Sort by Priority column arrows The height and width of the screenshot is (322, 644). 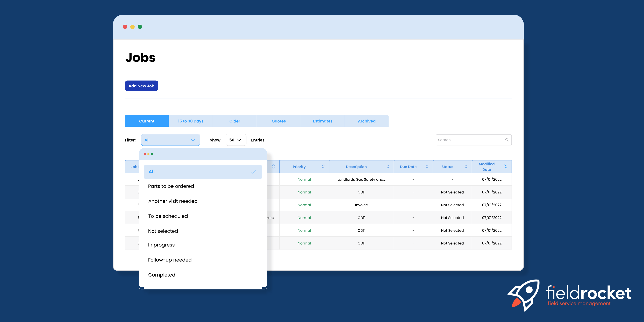click(323, 167)
